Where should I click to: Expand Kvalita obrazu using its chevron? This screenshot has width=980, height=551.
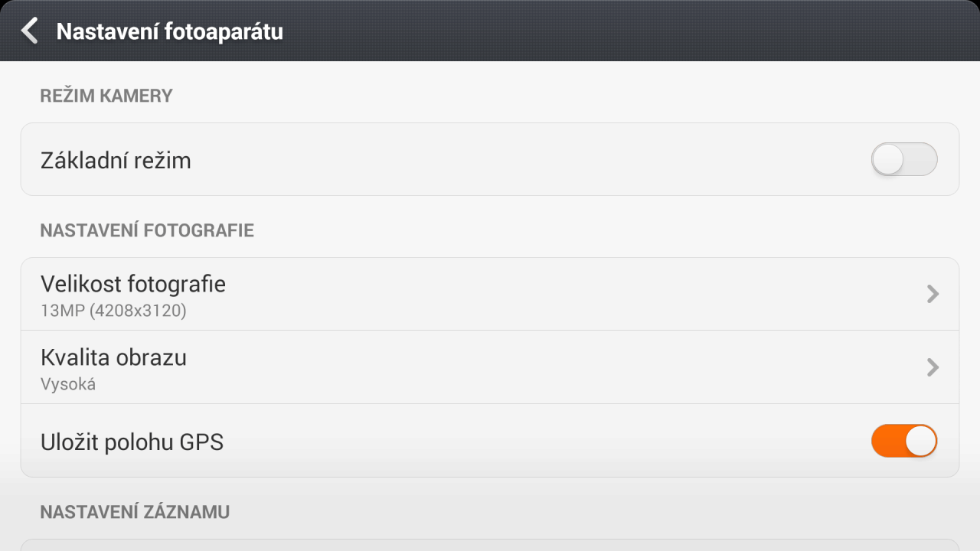pyautogui.click(x=933, y=367)
